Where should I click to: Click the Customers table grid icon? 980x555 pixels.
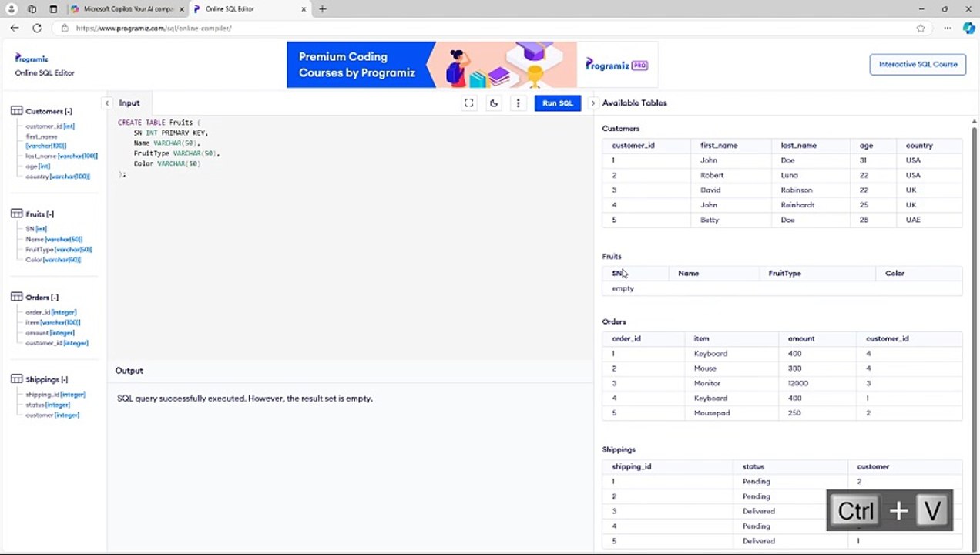tap(16, 111)
